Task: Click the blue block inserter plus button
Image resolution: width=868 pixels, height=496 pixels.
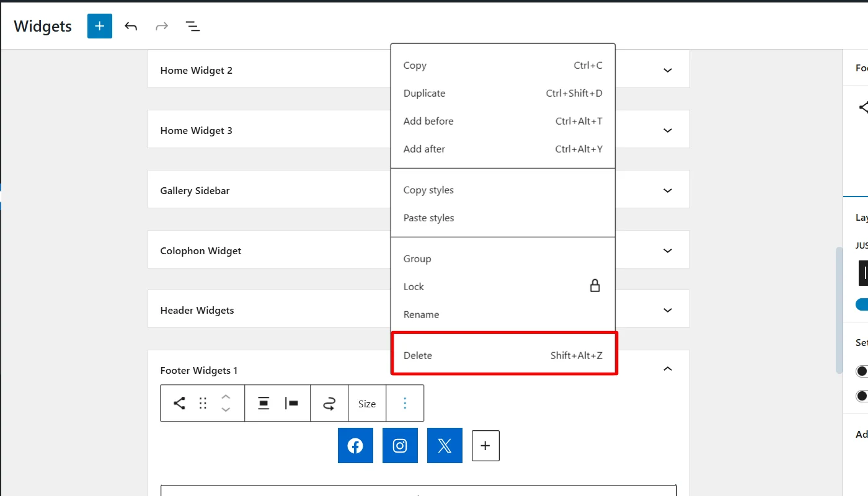Action: (x=100, y=26)
